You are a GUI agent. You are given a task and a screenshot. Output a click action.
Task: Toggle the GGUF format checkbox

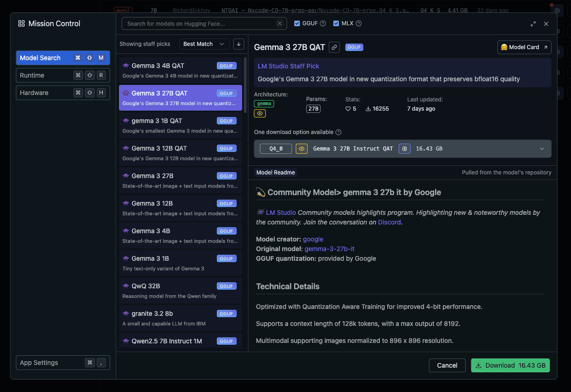[x=297, y=23]
